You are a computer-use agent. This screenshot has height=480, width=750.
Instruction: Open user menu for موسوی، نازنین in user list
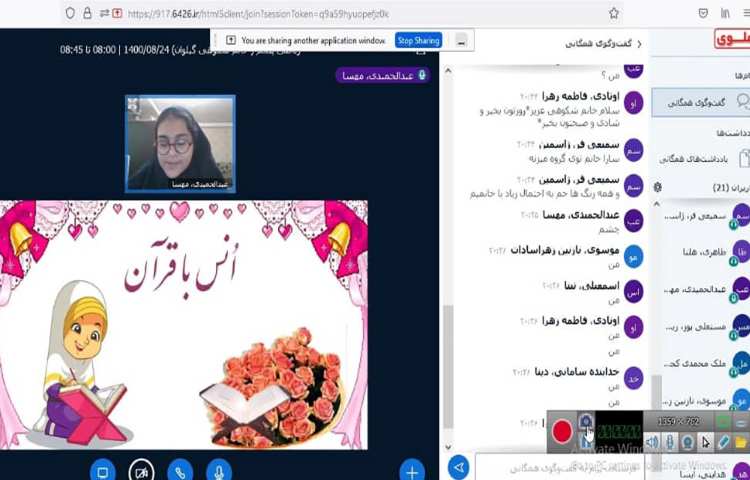click(x=706, y=401)
